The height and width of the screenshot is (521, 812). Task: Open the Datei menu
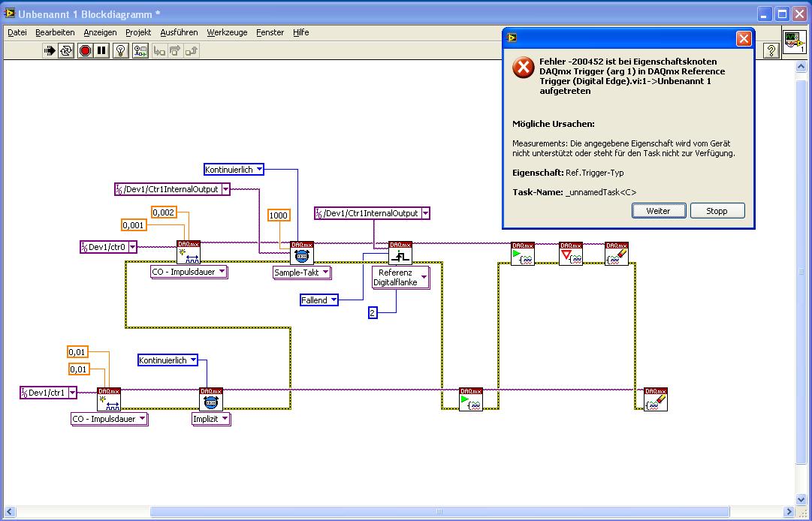coord(17,32)
